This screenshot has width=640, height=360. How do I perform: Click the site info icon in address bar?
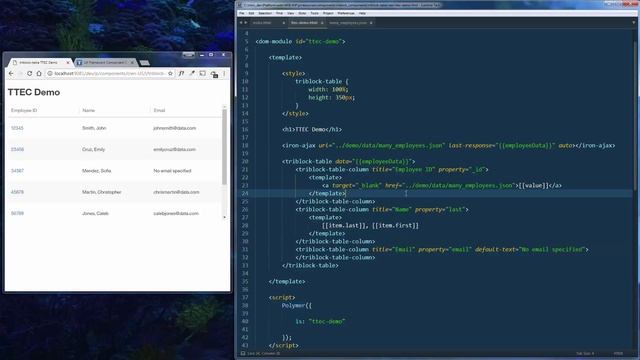(50, 73)
